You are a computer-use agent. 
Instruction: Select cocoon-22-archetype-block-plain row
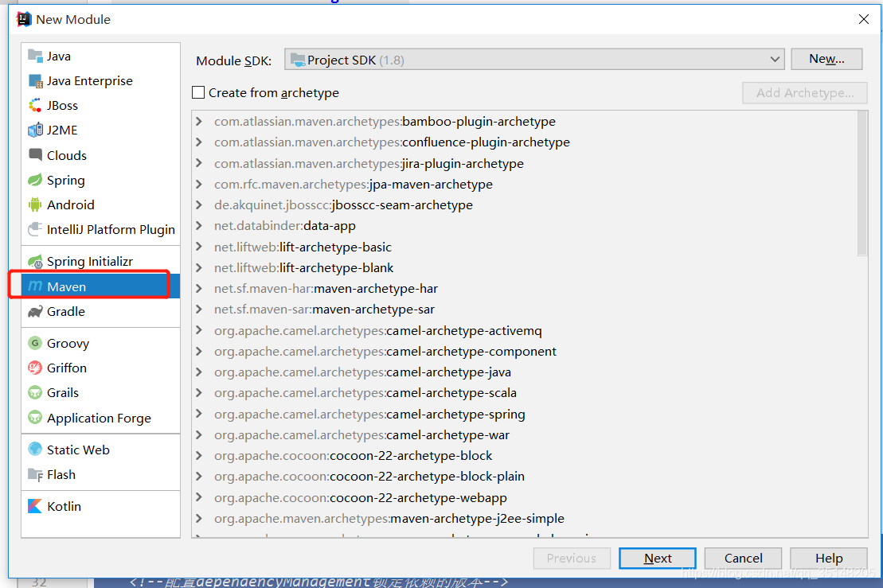[524, 477]
